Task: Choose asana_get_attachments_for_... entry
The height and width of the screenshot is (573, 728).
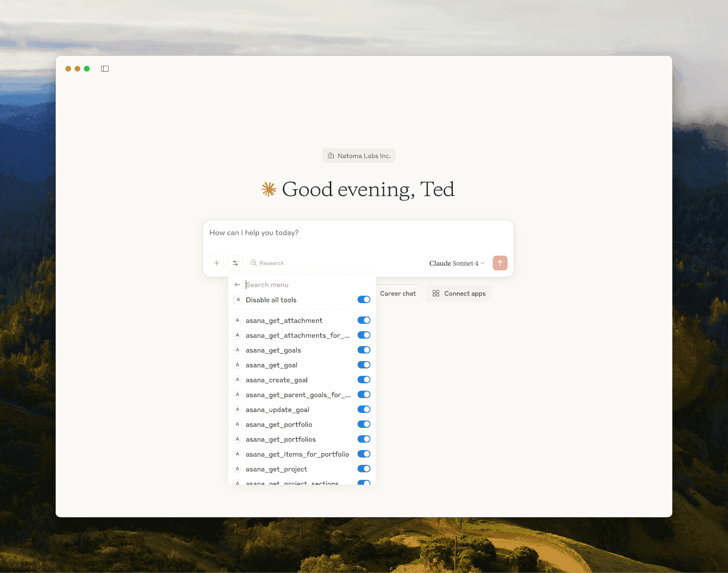Action: pos(302,335)
